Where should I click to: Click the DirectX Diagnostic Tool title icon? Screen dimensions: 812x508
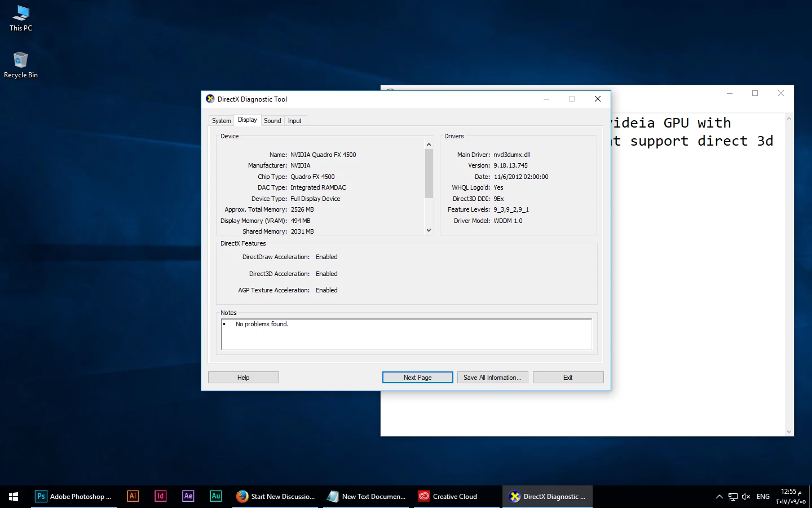[x=210, y=99]
